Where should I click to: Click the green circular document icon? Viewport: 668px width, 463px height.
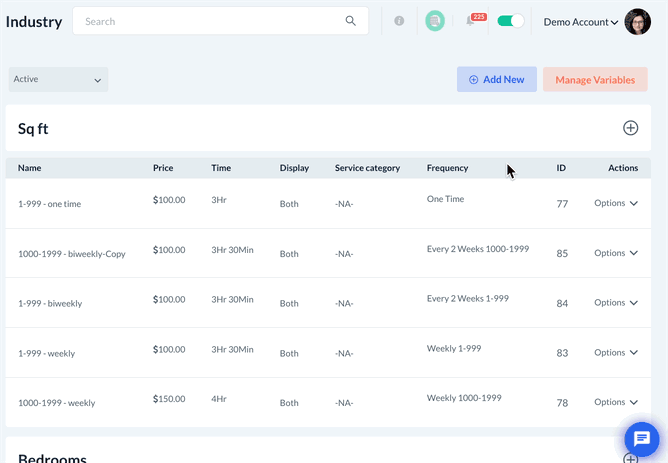click(x=434, y=21)
